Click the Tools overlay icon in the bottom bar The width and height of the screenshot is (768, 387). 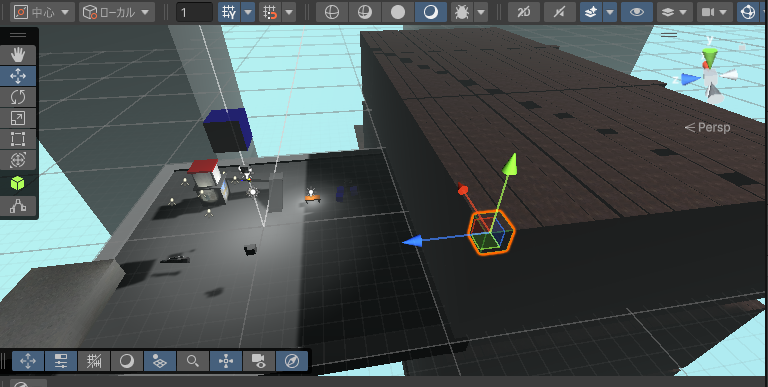[x=28, y=361]
